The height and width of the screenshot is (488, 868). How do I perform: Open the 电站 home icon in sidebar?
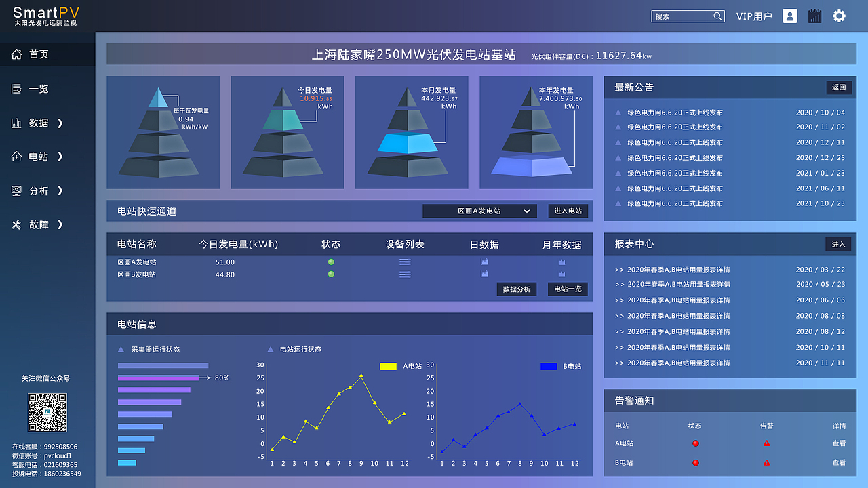(x=15, y=157)
